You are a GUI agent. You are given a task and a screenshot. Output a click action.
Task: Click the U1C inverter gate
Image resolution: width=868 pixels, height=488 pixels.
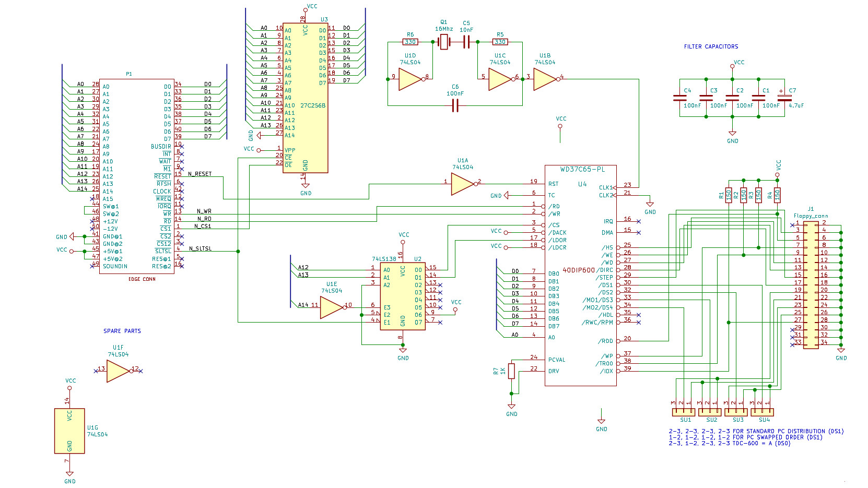click(499, 79)
